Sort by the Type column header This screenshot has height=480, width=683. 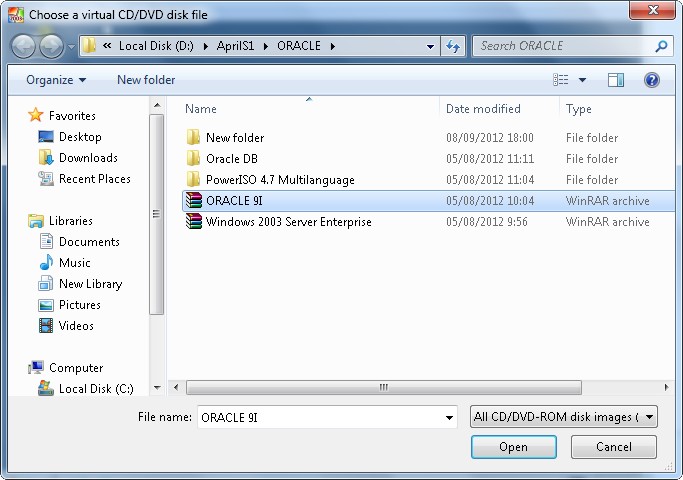578,109
